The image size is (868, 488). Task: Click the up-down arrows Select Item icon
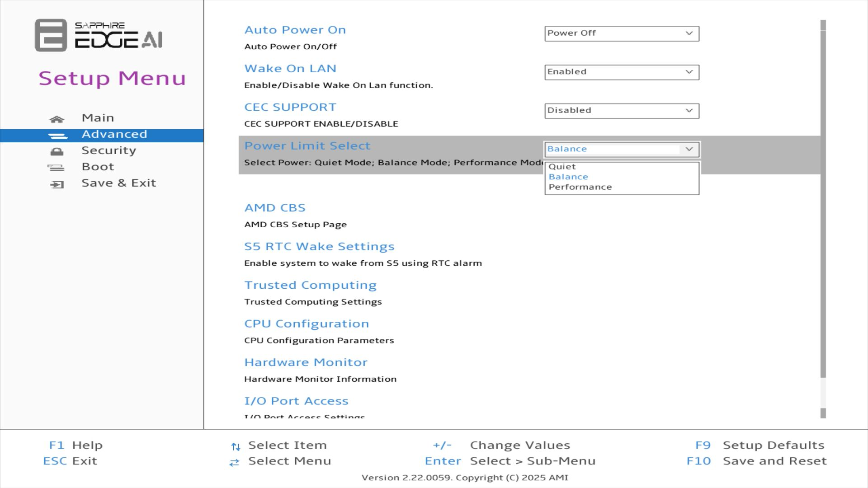tap(236, 447)
